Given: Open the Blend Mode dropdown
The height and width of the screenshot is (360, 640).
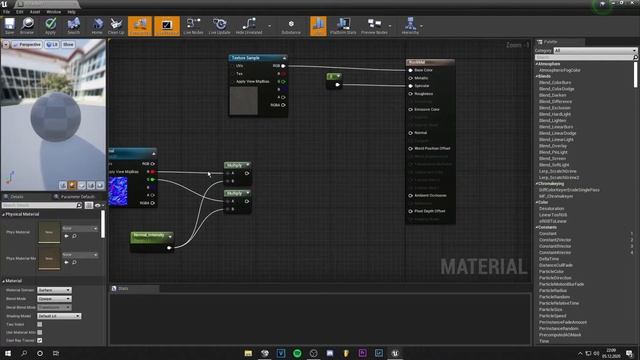Looking at the screenshot, I should point(54,299).
